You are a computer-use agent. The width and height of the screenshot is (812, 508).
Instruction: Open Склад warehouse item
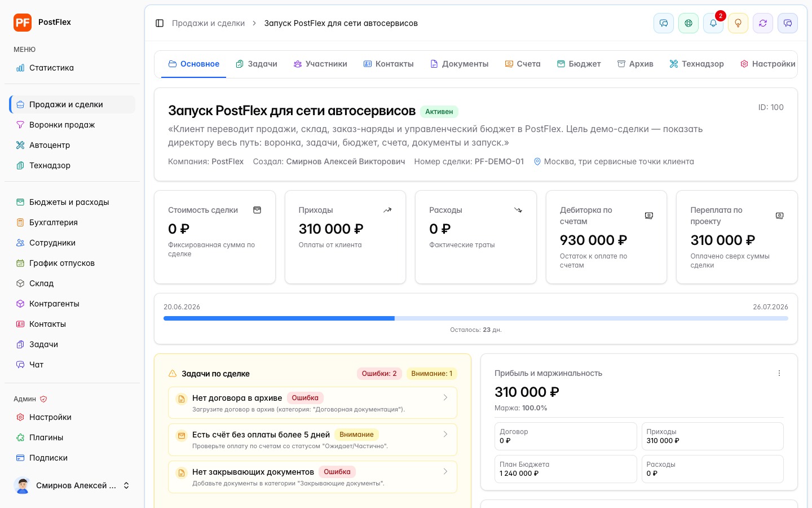(x=72, y=283)
